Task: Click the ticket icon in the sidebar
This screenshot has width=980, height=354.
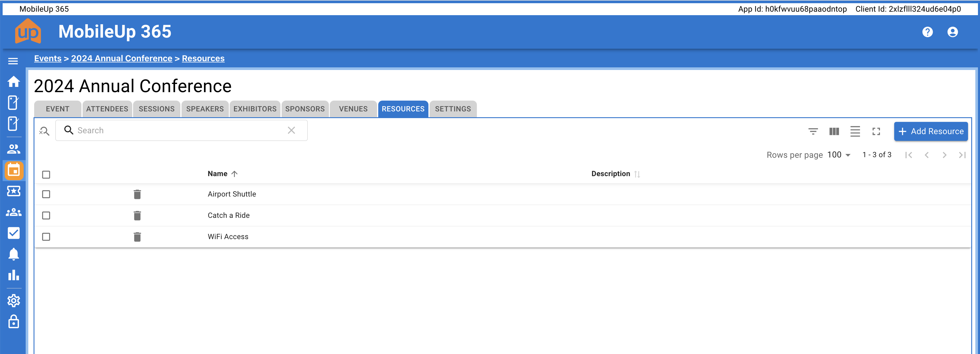Action: pos(14,191)
